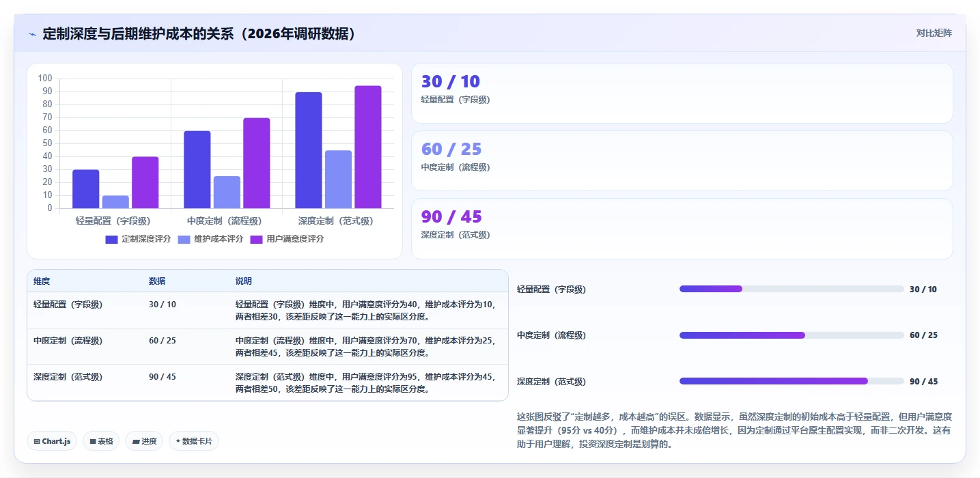Click the 30 / 10 data card
The width and height of the screenshot is (980, 478).
[x=682, y=93]
